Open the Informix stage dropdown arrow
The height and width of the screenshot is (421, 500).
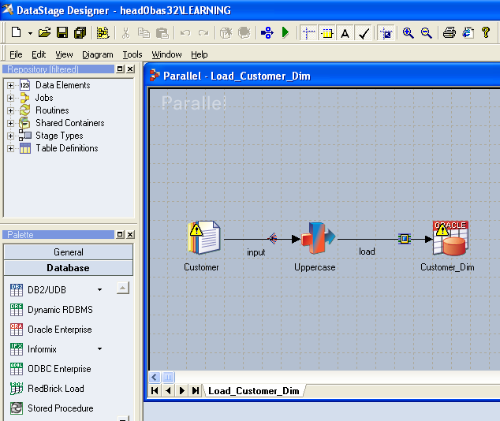point(100,349)
